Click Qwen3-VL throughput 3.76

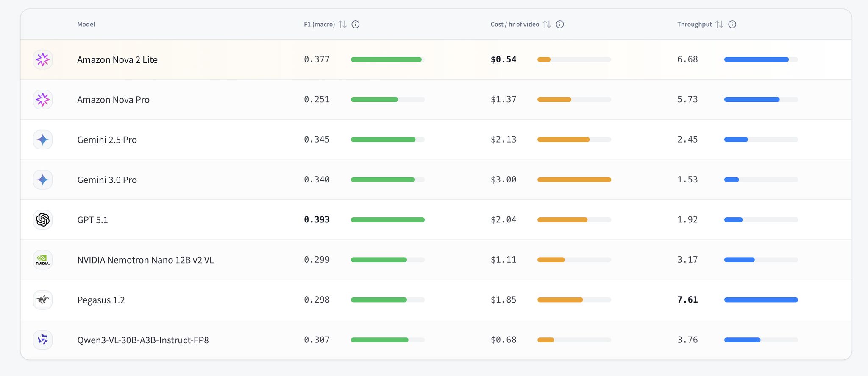point(687,340)
